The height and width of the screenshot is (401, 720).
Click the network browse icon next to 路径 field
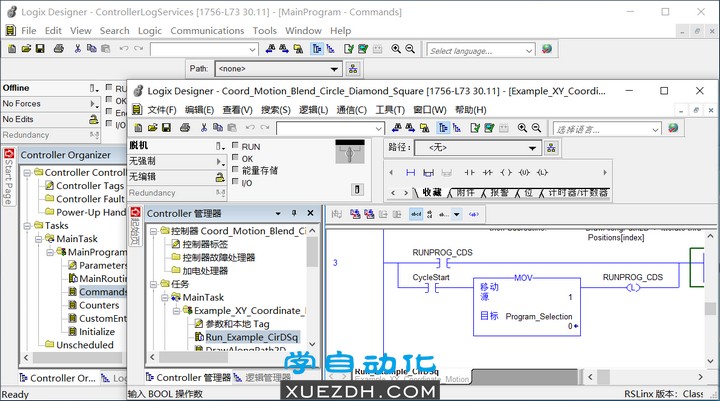point(551,148)
